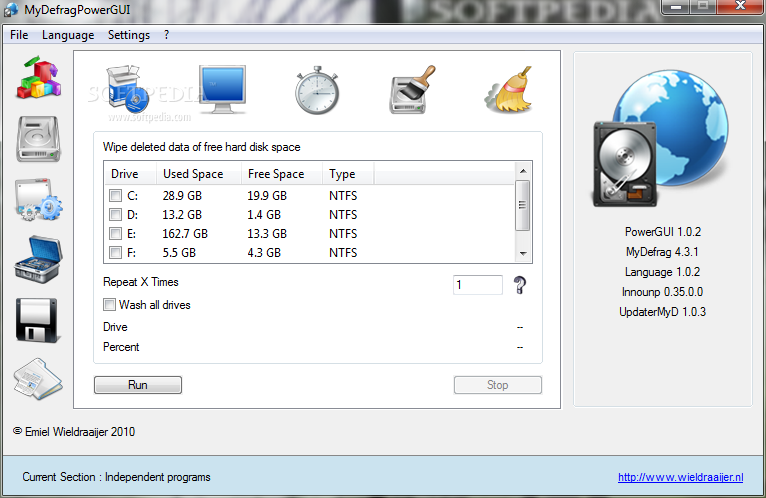Viewport: 766px width, 498px height.
Task: Click the Wipe deleted data heading text
Action: pos(202,147)
